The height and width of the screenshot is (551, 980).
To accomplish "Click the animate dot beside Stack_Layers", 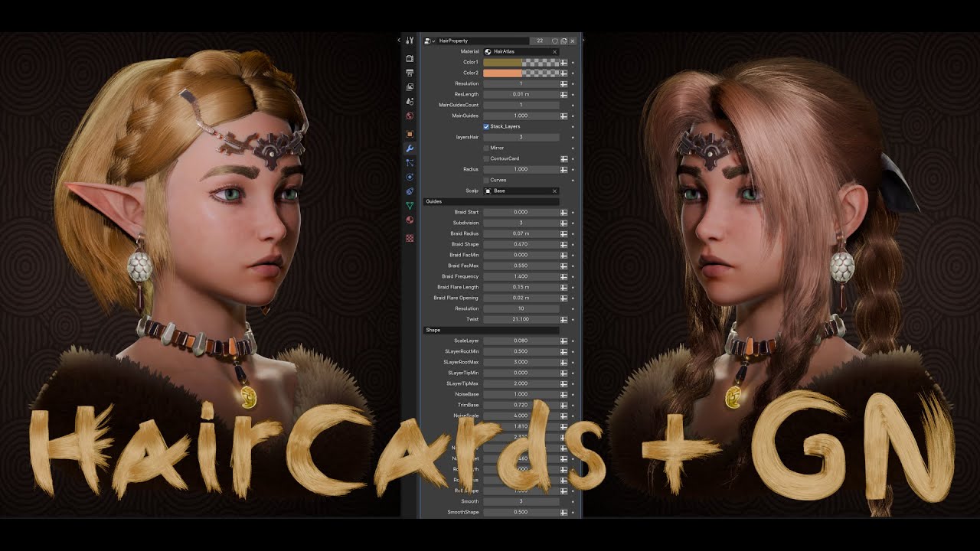I will click(573, 126).
